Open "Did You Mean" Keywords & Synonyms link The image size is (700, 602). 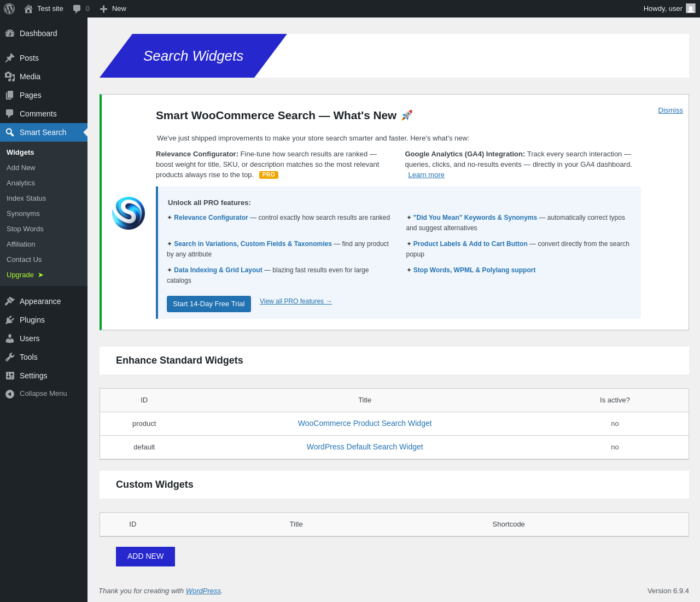pos(475,218)
